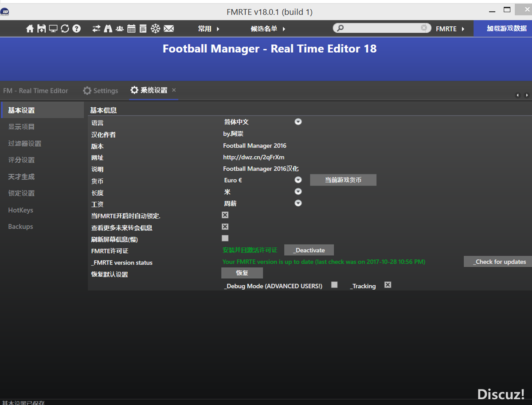
Task: Switch to FM - Real Time Editor tab
Action: pyautogui.click(x=35, y=90)
